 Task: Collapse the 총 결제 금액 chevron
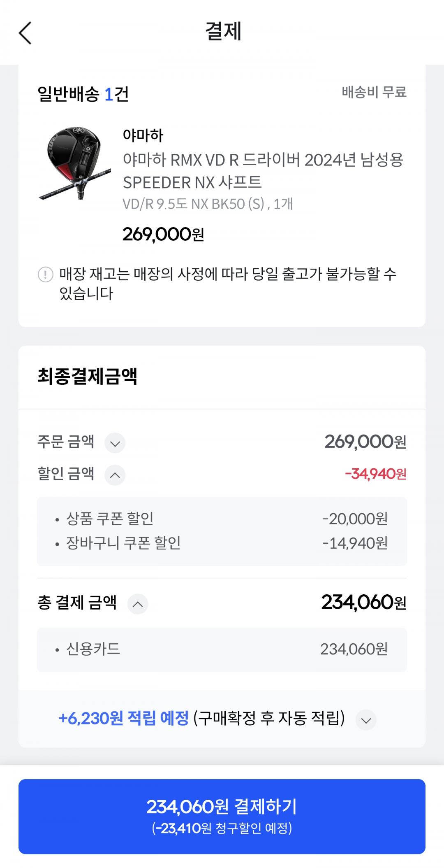pyautogui.click(x=138, y=604)
